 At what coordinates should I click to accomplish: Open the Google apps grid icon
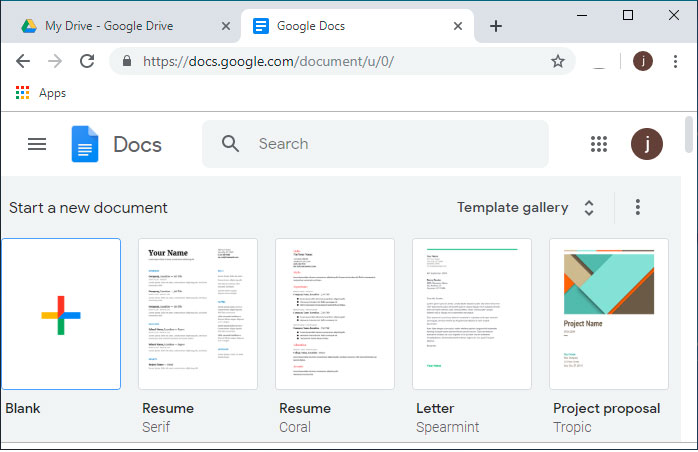599,144
